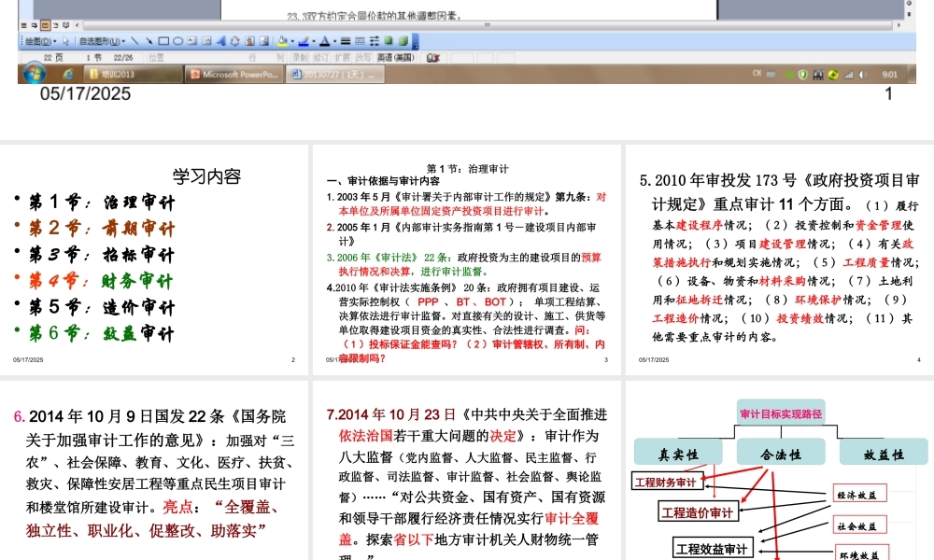The width and height of the screenshot is (934, 560).
Task: Apply shadow style icon
Action: (x=388, y=41)
